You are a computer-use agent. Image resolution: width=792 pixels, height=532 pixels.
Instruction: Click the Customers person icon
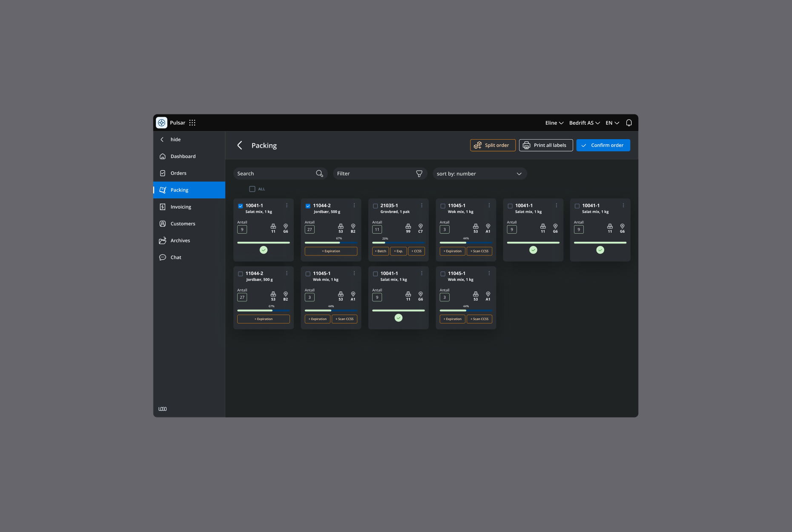pos(163,223)
